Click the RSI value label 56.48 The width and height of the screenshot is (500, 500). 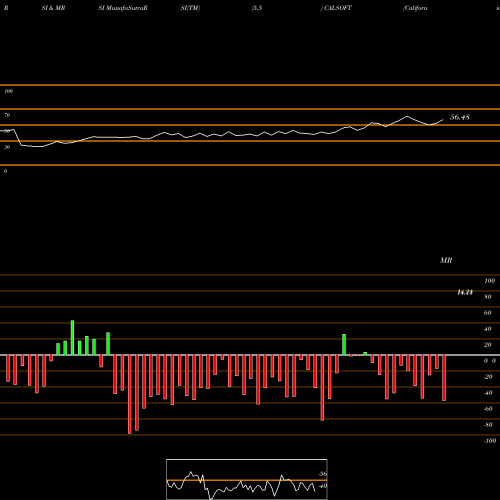pos(460,117)
